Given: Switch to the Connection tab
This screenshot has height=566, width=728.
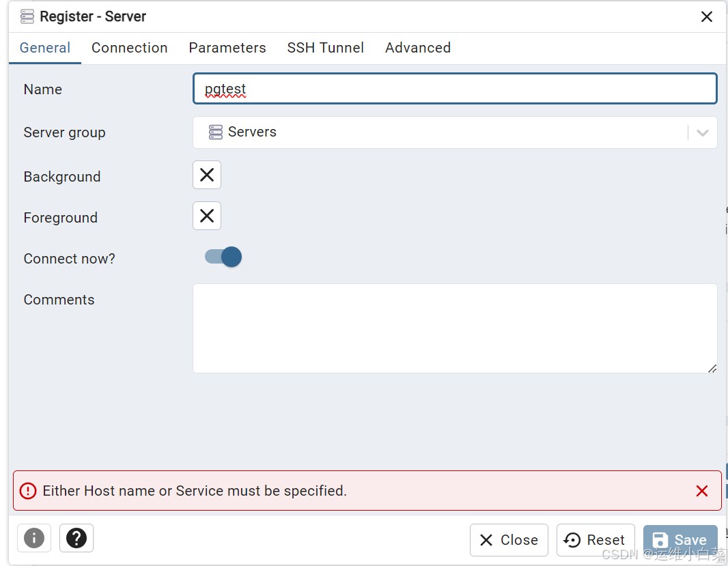Looking at the screenshot, I should pos(130,48).
